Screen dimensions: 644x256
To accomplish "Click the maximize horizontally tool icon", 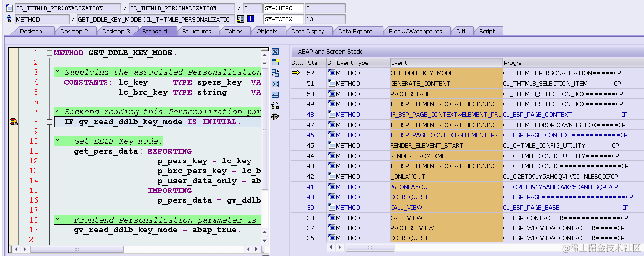I will (x=275, y=95).
